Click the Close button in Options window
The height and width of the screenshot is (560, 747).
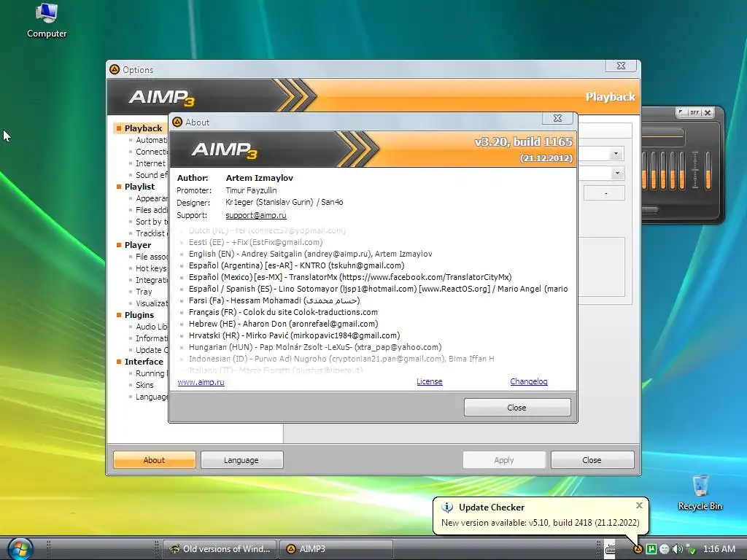[592, 460]
